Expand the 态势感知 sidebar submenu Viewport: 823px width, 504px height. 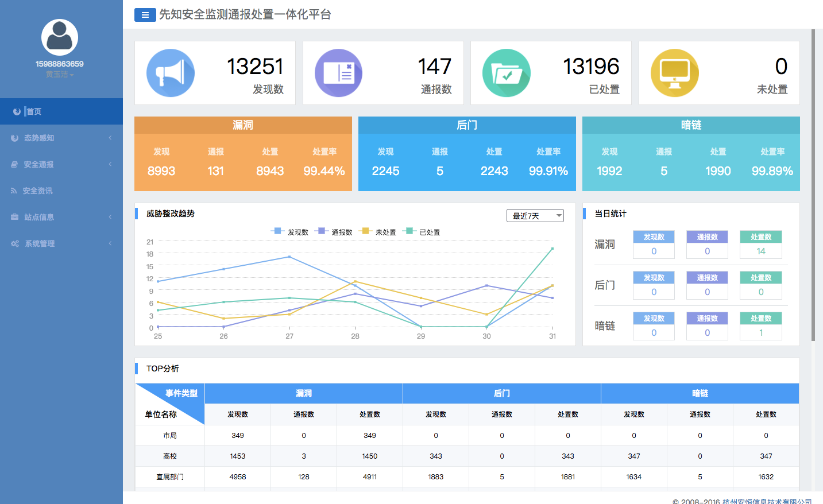pyautogui.click(x=39, y=138)
